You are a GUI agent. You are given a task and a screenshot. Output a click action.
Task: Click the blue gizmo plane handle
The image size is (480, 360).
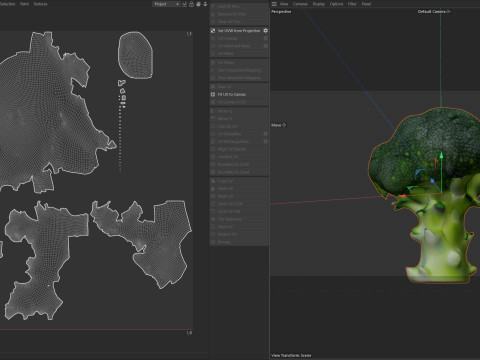pyautogui.click(x=419, y=172)
